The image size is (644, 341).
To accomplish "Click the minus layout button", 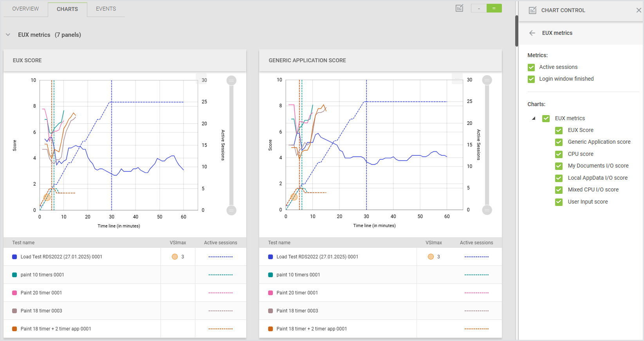I will pos(478,8).
